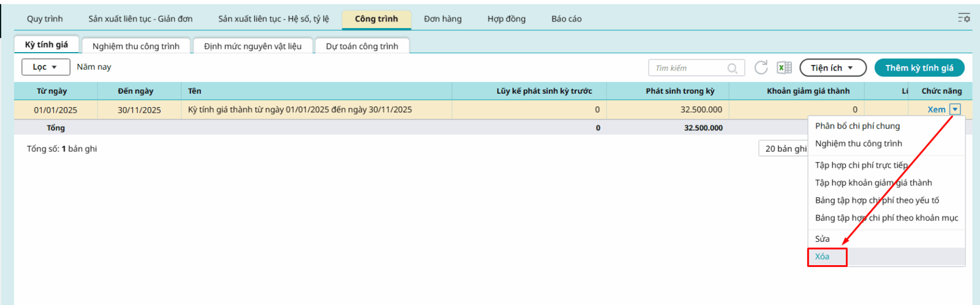The image size is (980, 305).
Task: Open the 20 bản ghi page size dropdown
Action: (784, 148)
